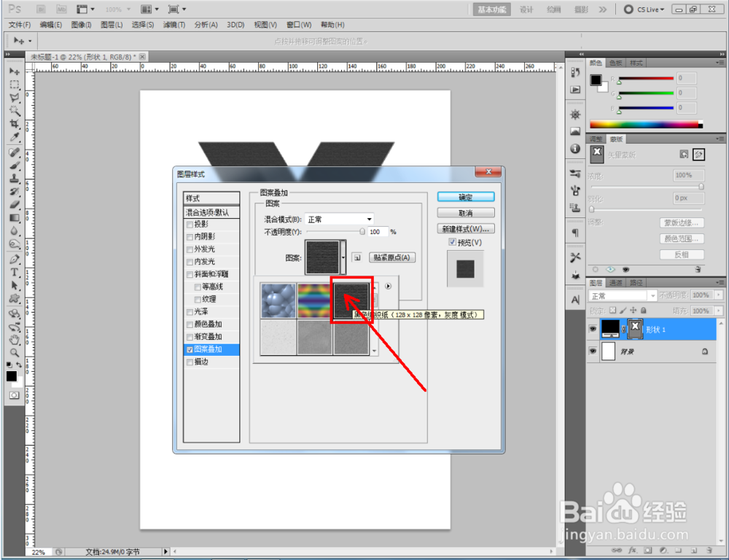
Task: Select the Crop tool
Action: (15, 124)
